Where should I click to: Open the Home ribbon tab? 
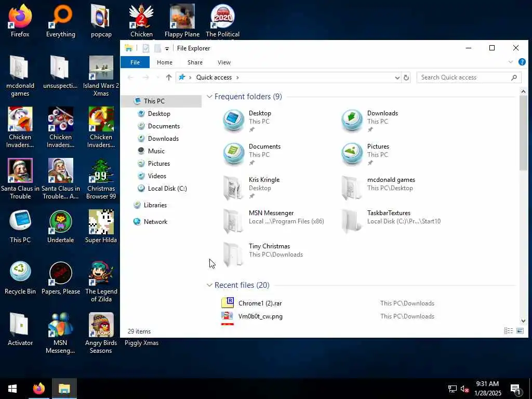tap(165, 62)
